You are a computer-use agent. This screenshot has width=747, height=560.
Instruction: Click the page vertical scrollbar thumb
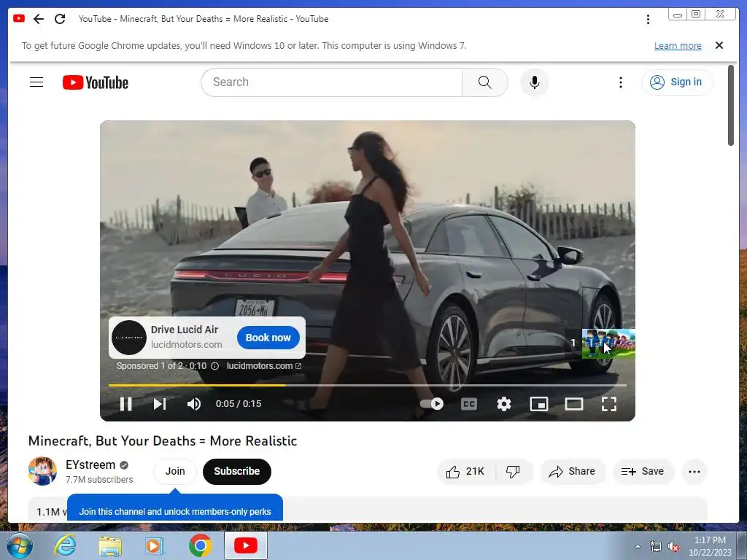point(731,106)
